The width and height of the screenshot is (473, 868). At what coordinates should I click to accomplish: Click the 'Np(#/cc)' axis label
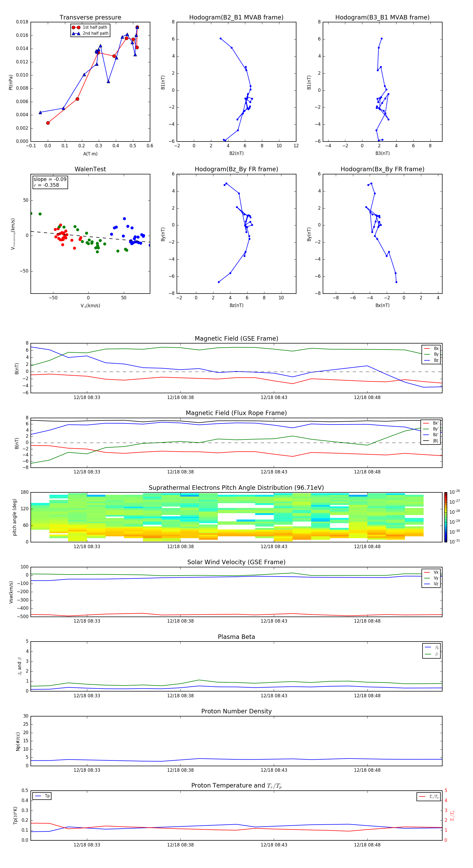(x=18, y=741)
